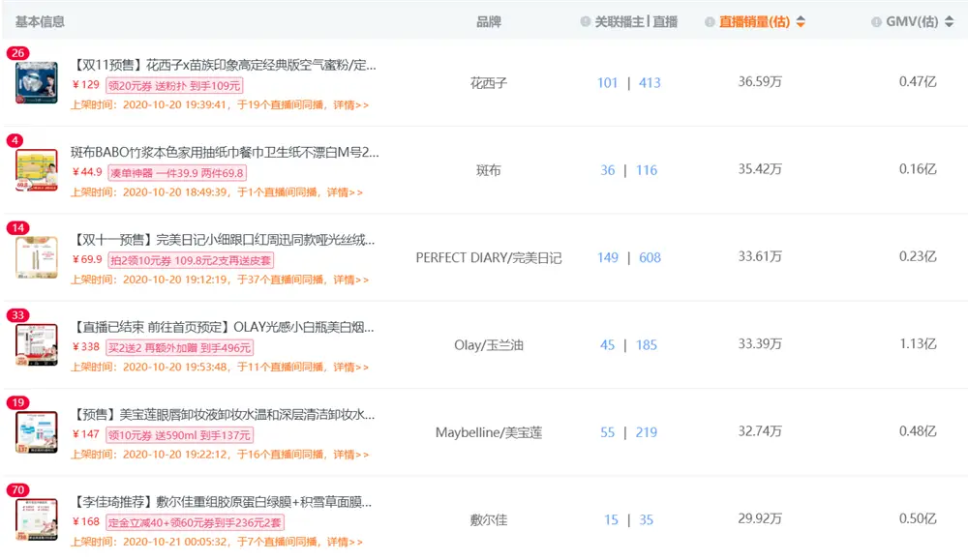Click 详情>> in the 美宝莲 row
Screen dimensions: 968x560
(x=350, y=456)
